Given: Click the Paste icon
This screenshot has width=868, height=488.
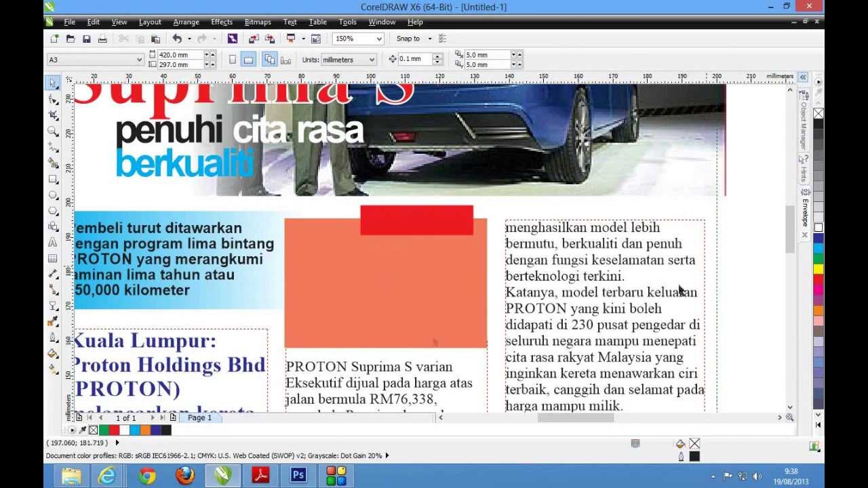Looking at the screenshot, I should pos(155,39).
